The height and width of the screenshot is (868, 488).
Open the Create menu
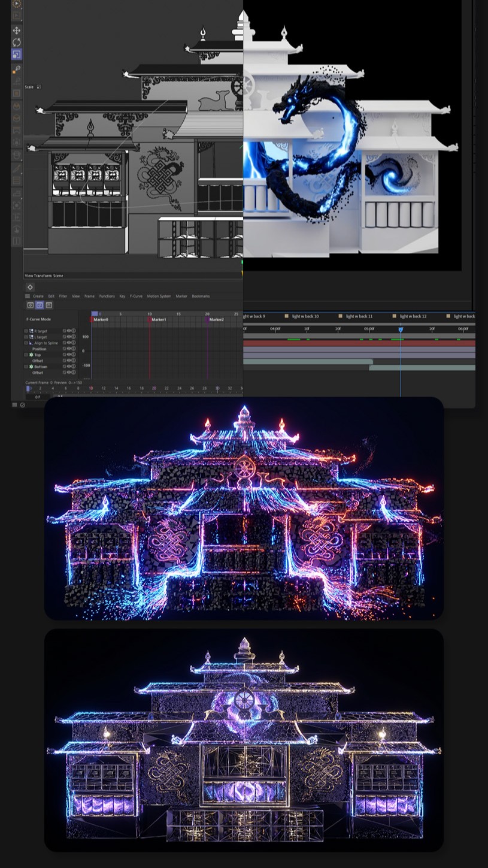(38, 296)
